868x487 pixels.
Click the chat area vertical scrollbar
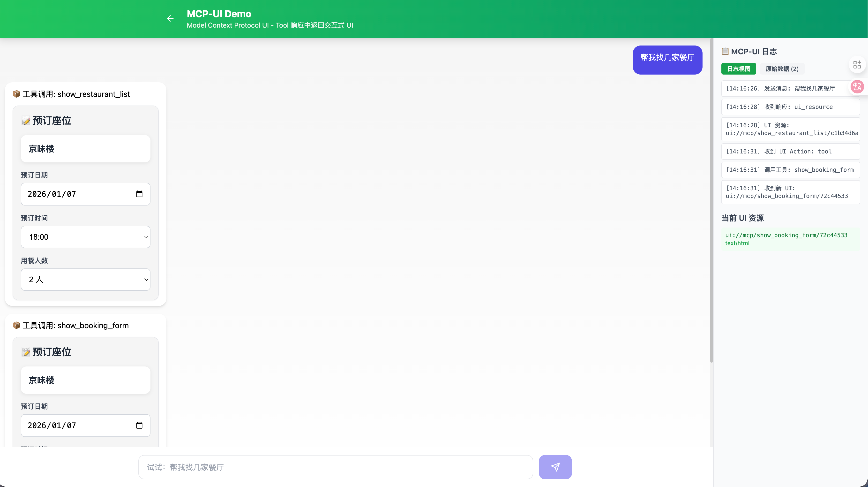coord(711,202)
